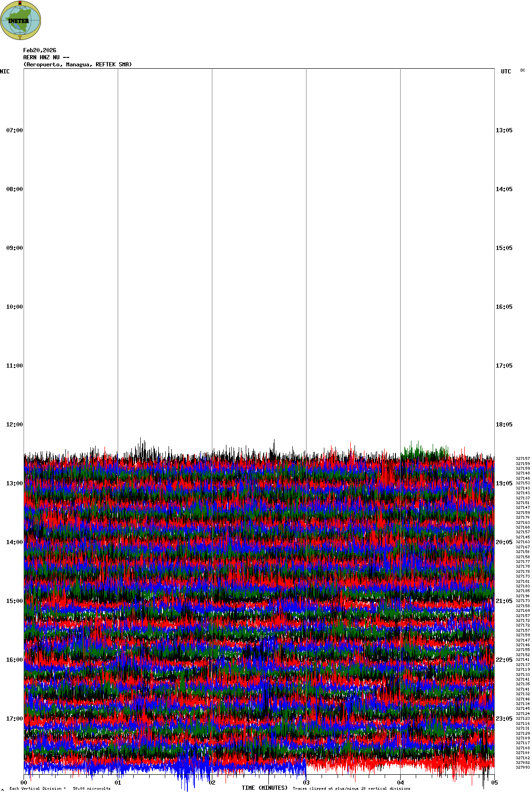Screen dimensions: 532x795
Task: Click the Each Vertical Division scale note
Action: tap(60, 788)
